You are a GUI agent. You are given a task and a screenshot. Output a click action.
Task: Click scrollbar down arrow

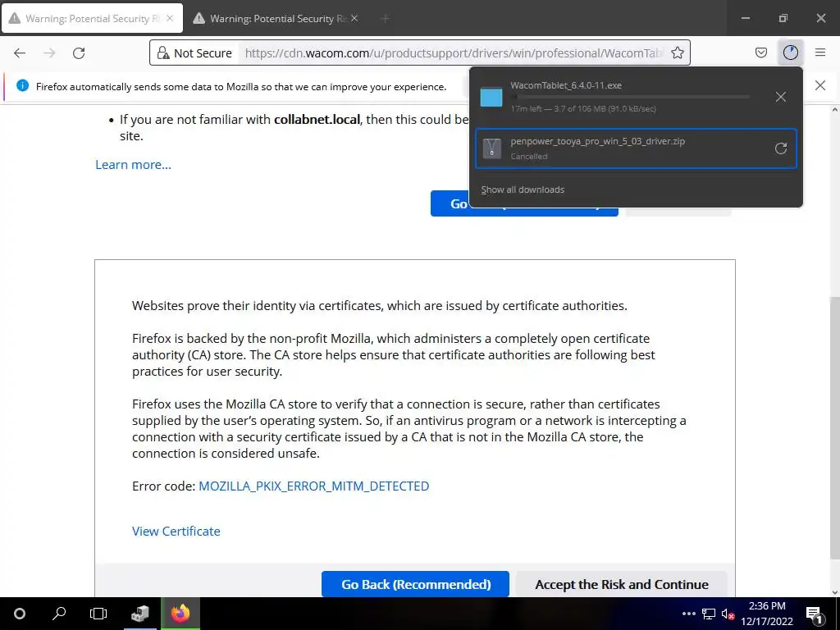(834, 592)
